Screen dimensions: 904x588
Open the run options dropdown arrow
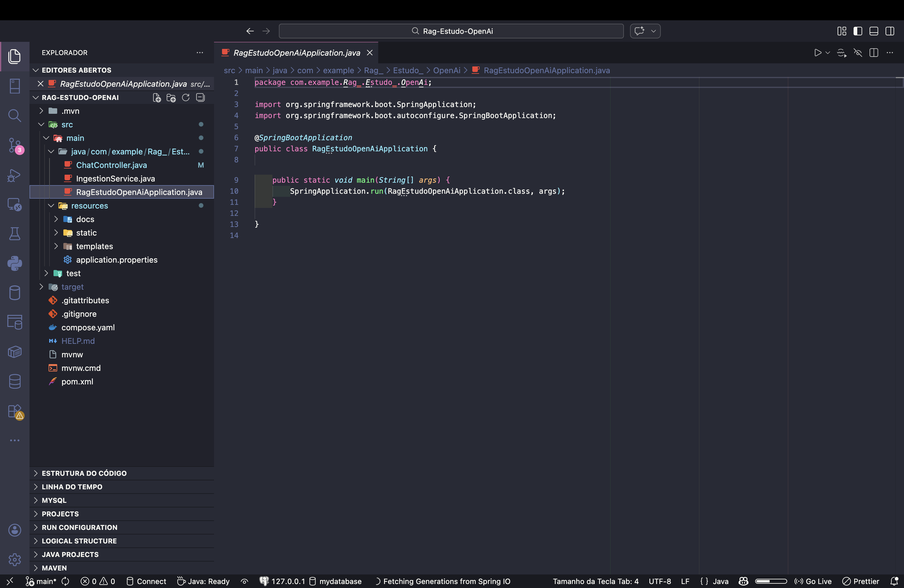828,53
